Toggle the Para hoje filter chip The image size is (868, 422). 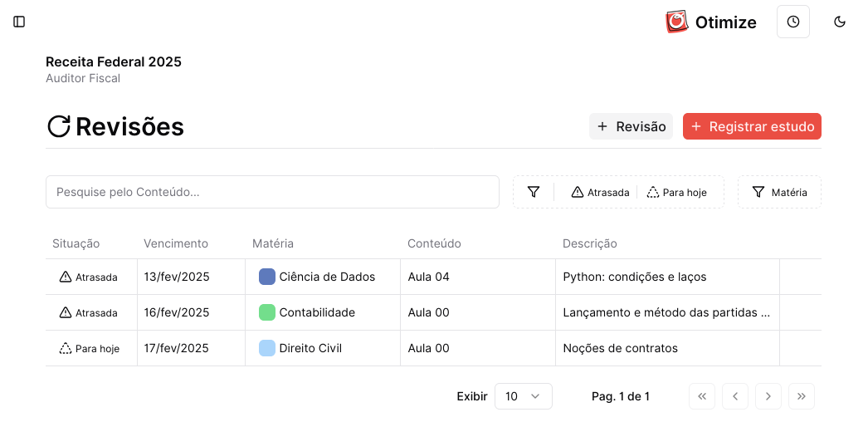[676, 192]
